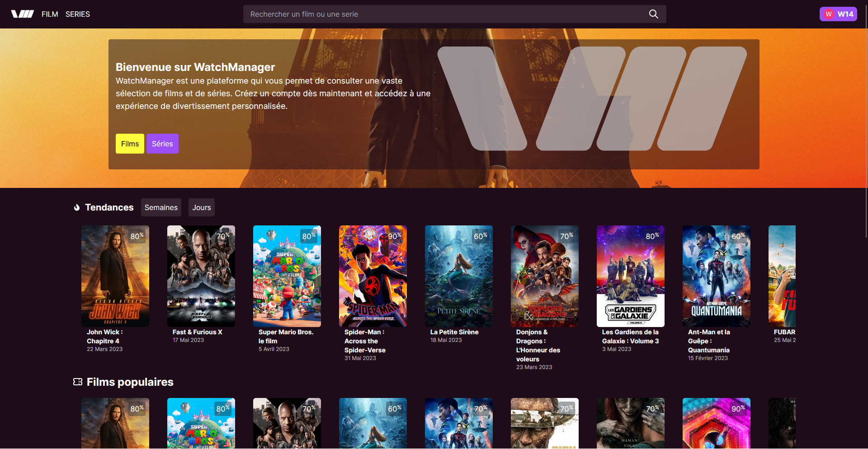
Task: Click the WatchManager logo in the navbar
Action: click(22, 14)
